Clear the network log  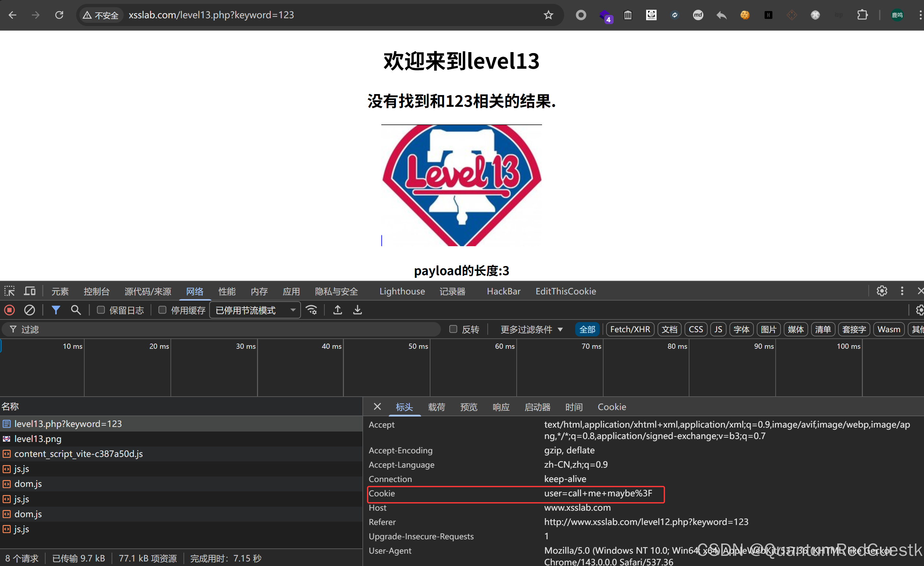click(x=30, y=310)
